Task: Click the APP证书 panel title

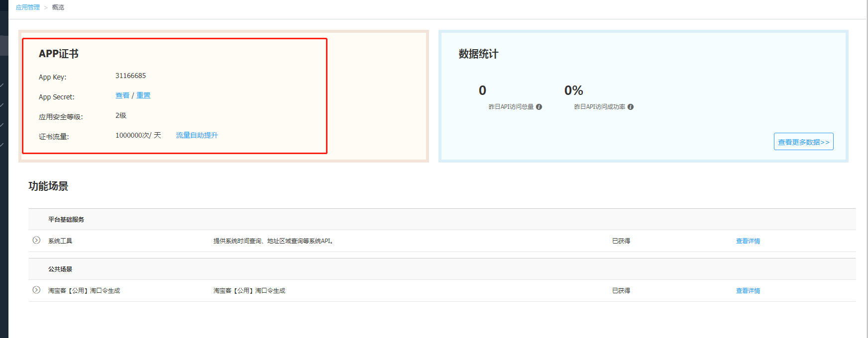Action: coord(59,54)
